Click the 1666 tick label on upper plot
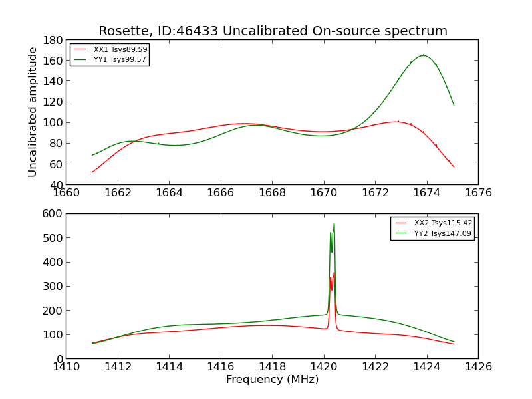This screenshot has height=399, width=532. click(221, 193)
